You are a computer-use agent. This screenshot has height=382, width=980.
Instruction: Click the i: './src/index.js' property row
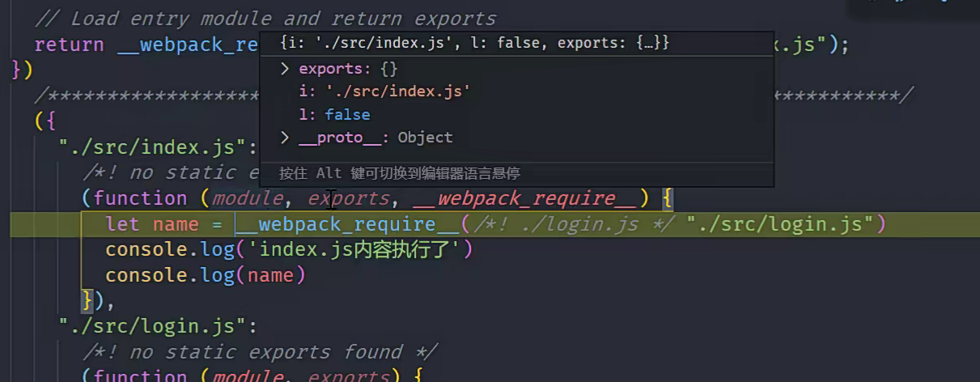384,92
